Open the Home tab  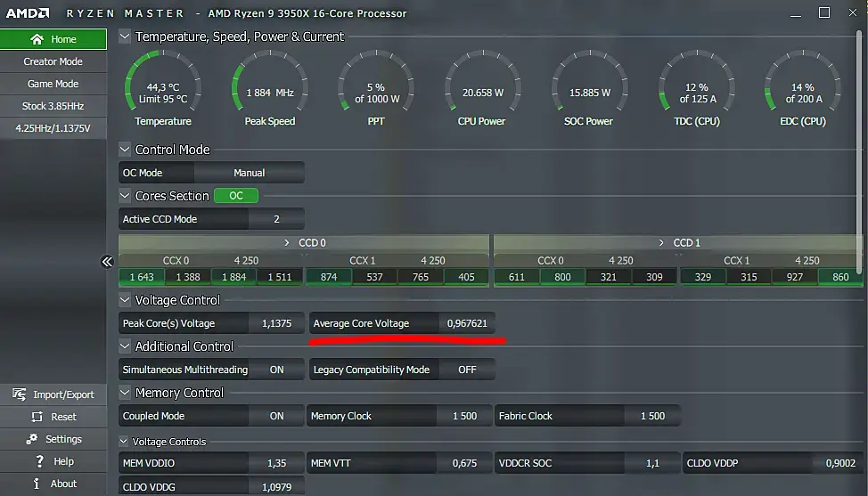(x=53, y=39)
